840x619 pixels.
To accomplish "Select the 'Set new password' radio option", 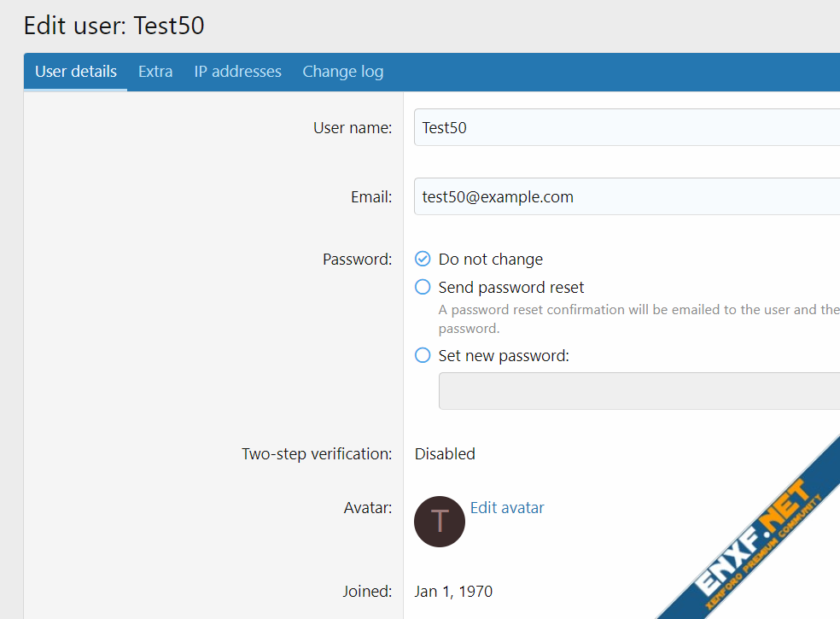I will coord(423,355).
